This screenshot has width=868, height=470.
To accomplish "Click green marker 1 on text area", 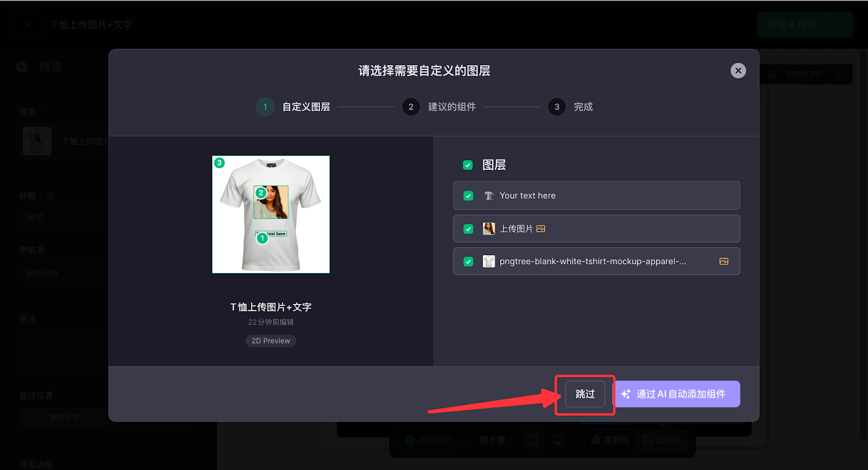I will (263, 238).
